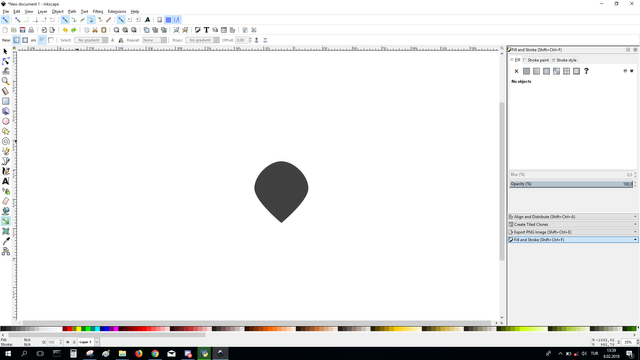Click the Swatch fill button
Screen dimensions: 640x360
pos(576,71)
